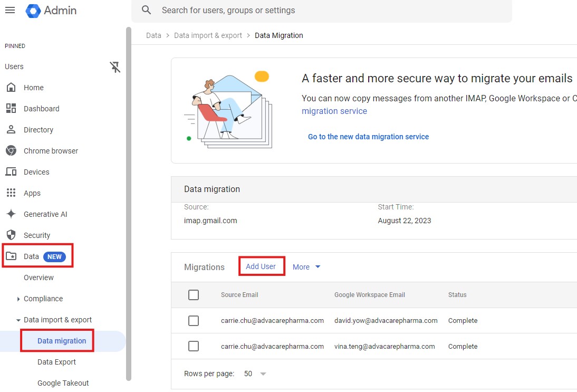Open Chrome browser settings

tap(51, 151)
